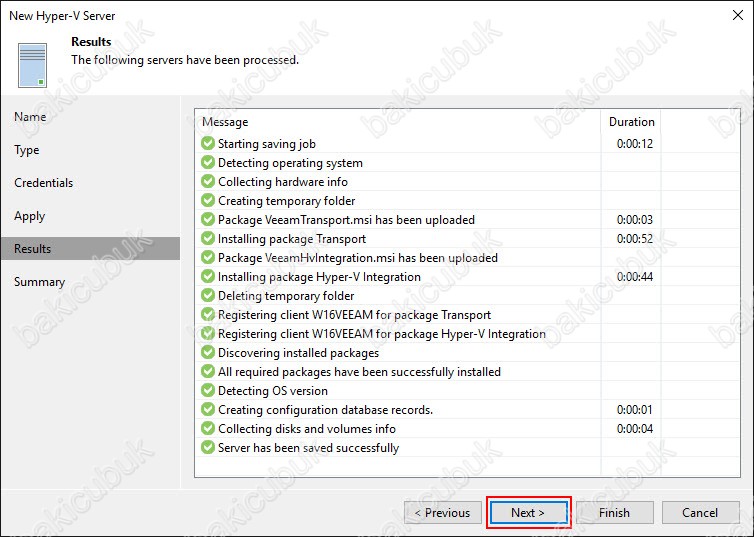Click the Finish button
The image size is (754, 537).
615,512
